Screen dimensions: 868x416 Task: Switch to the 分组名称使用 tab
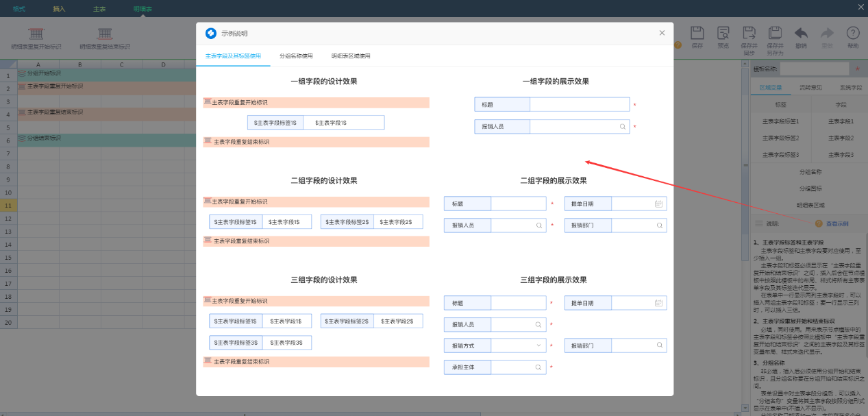296,56
